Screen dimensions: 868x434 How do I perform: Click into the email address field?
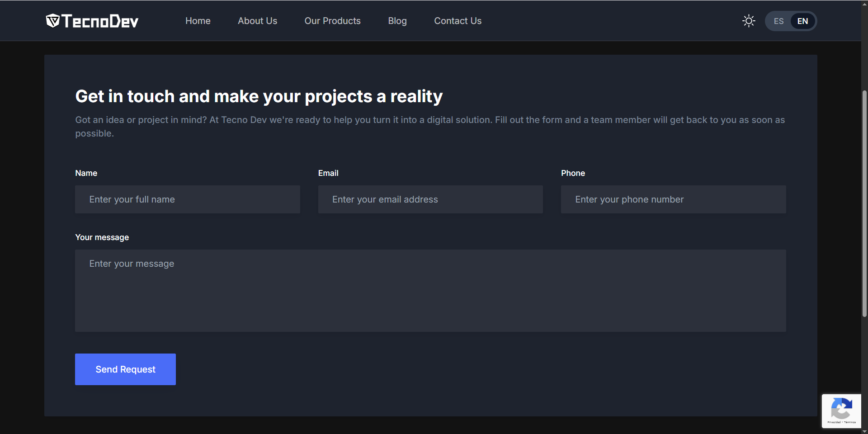click(430, 199)
